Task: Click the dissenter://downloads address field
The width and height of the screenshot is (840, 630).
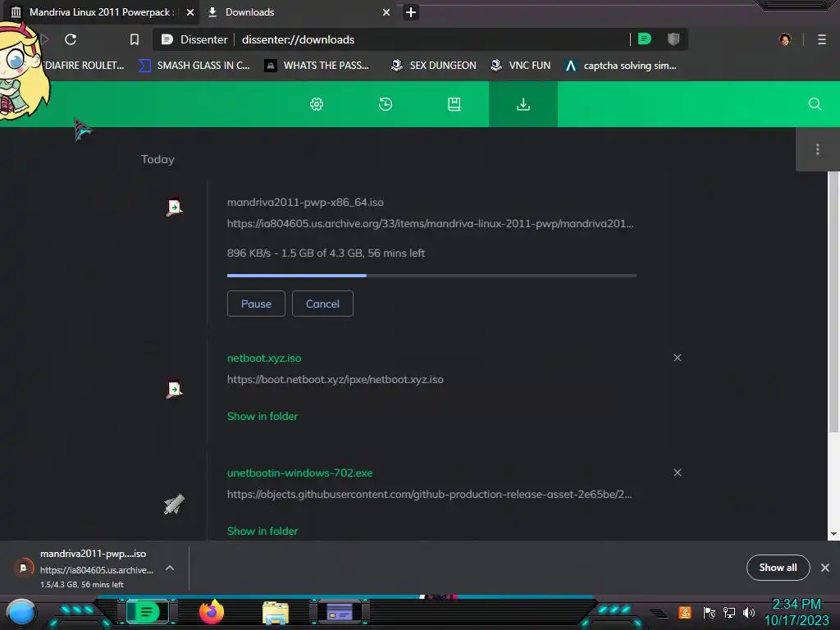Action: (433, 39)
